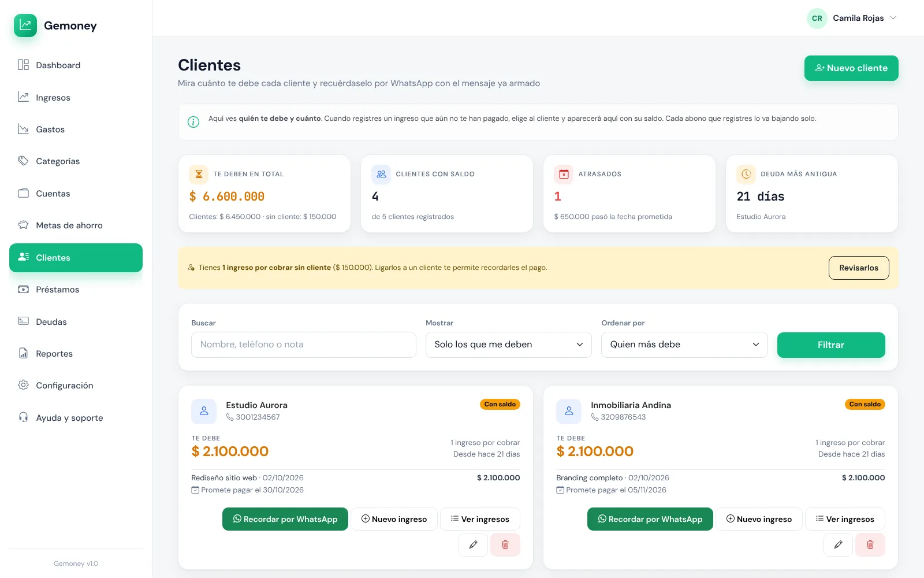The width and height of the screenshot is (924, 578).
Task: Add Nuevo ingreso for Estudio Aurora
Action: [394, 519]
